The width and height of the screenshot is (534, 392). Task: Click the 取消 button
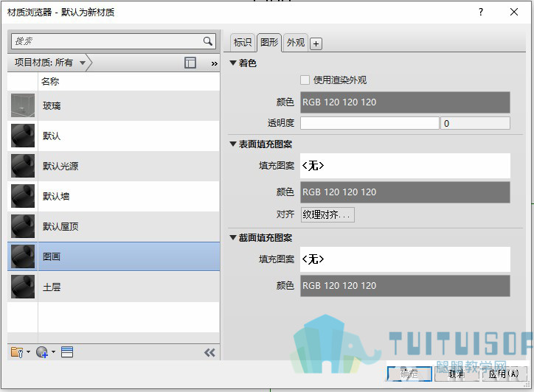(457, 374)
